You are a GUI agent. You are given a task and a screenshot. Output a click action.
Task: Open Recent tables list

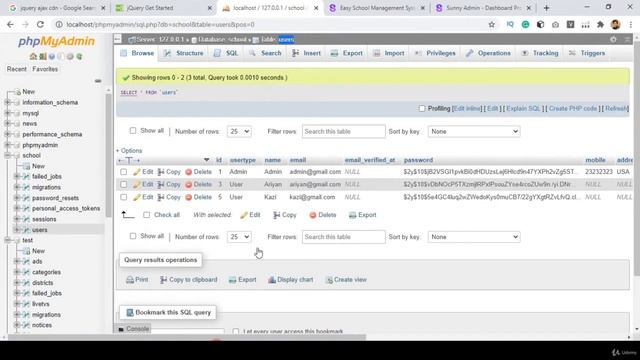pyautogui.click(x=16, y=69)
